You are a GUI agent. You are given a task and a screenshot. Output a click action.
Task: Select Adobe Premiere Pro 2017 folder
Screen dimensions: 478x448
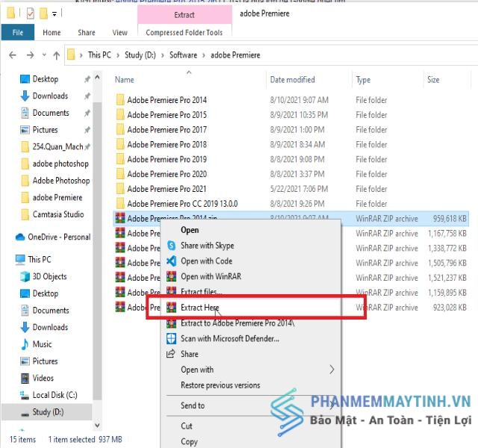click(167, 130)
